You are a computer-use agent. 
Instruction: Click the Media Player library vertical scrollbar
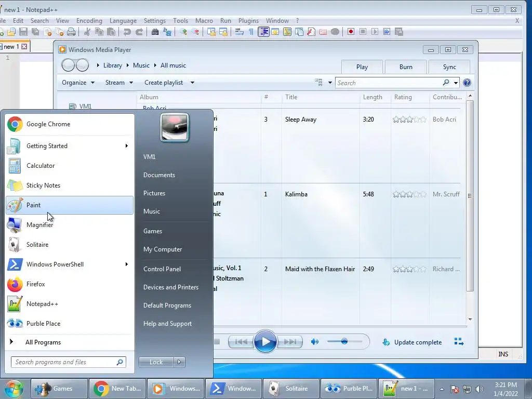(x=470, y=196)
